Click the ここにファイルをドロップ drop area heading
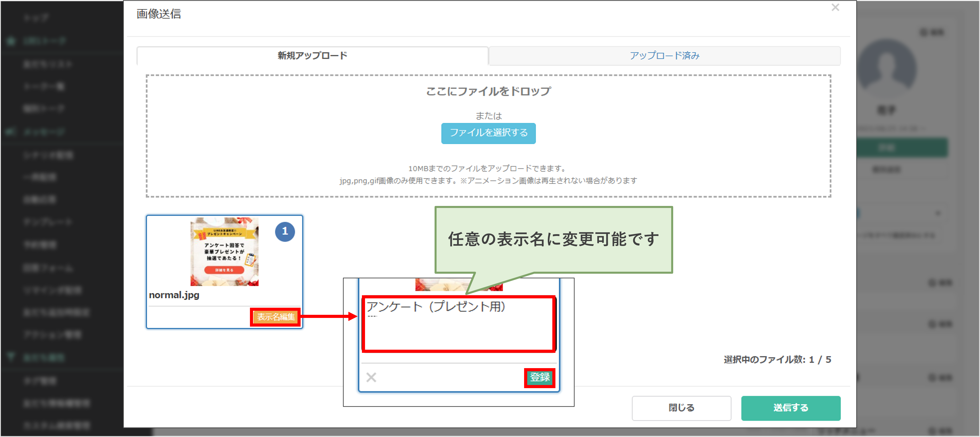The image size is (980, 437). click(x=489, y=91)
